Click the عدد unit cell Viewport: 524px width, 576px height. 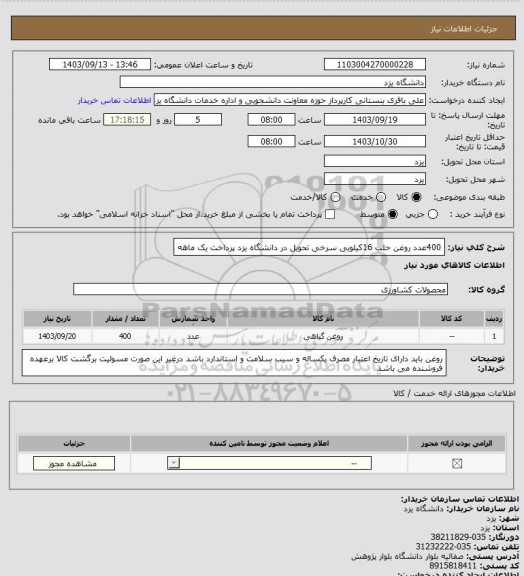click(193, 336)
